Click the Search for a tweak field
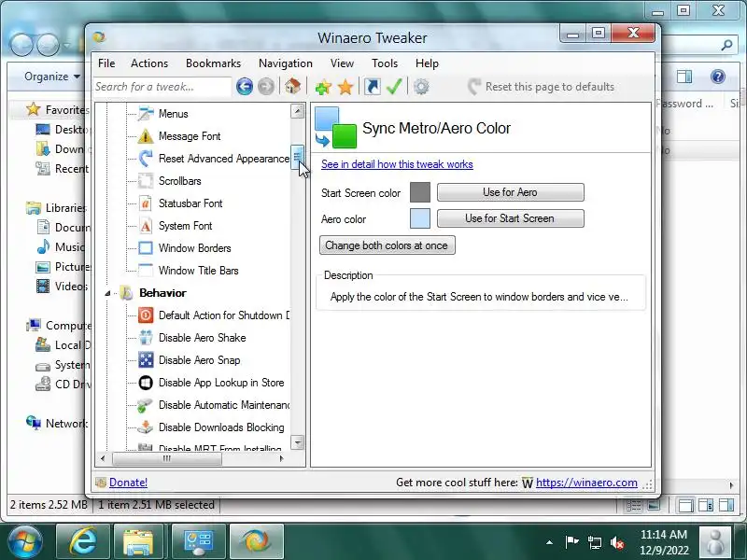The width and height of the screenshot is (747, 560). tap(162, 87)
